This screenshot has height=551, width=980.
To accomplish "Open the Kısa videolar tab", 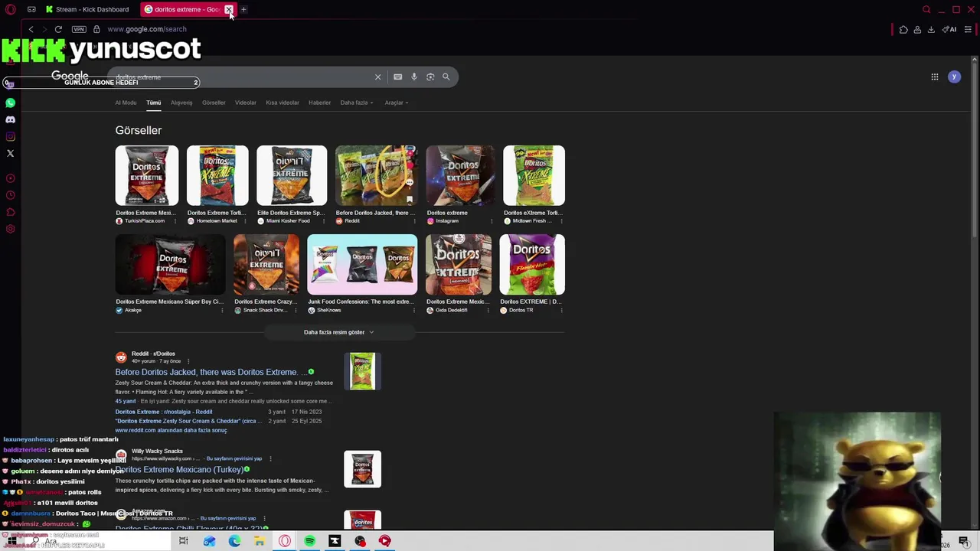I will click(283, 103).
